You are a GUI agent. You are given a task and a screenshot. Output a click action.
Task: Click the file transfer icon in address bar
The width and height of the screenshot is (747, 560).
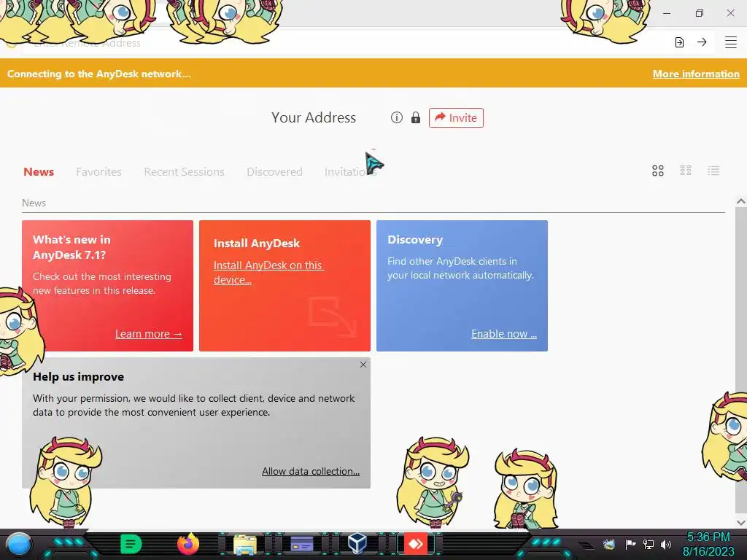click(x=679, y=42)
